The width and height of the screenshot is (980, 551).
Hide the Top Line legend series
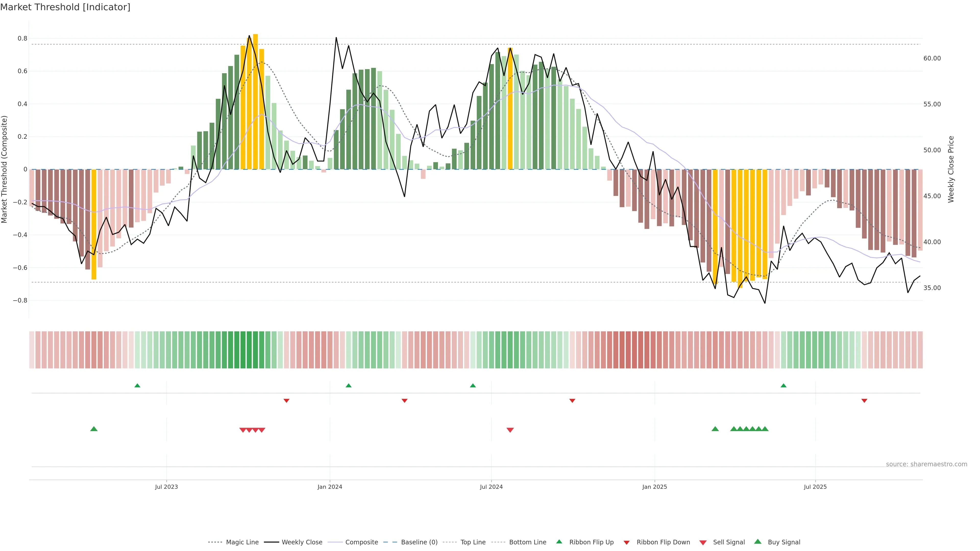tap(473, 542)
